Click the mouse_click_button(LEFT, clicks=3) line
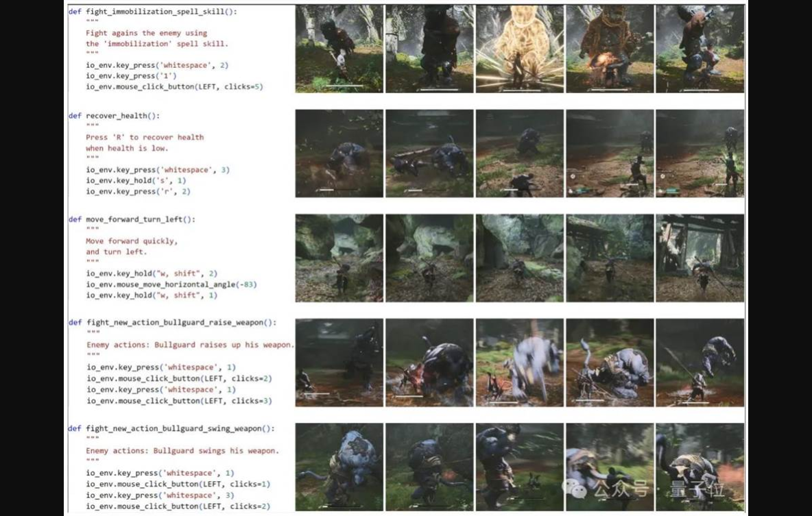812x516 pixels. (x=179, y=401)
